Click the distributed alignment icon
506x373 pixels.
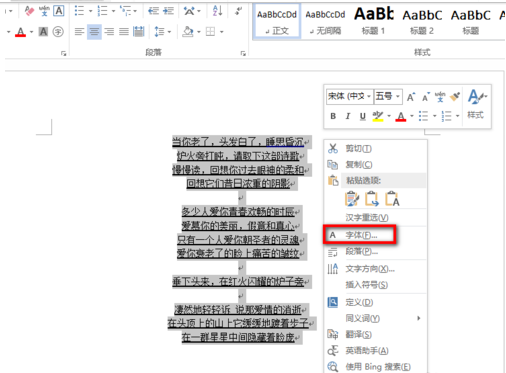coord(139,32)
